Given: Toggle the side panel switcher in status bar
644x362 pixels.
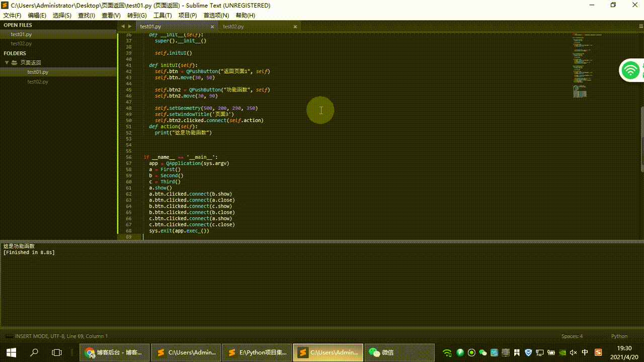Looking at the screenshot, I should tap(9, 336).
